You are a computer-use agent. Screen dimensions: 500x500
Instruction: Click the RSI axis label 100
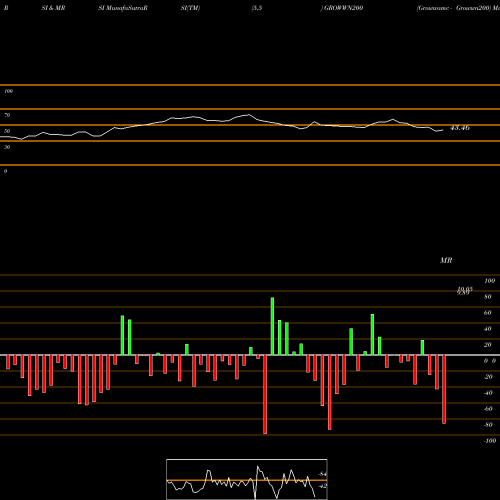[x=9, y=91]
